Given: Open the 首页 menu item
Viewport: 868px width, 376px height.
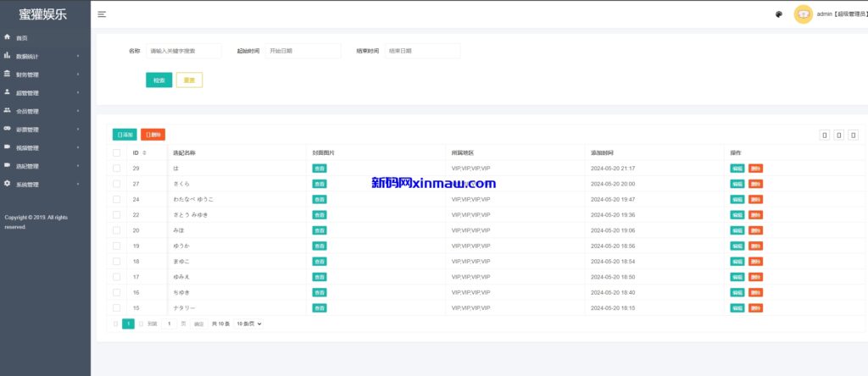Looking at the screenshot, I should 22,38.
